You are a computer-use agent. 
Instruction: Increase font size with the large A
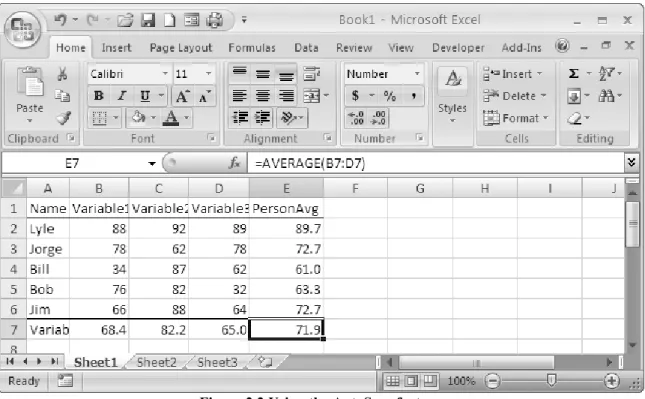pos(182,96)
